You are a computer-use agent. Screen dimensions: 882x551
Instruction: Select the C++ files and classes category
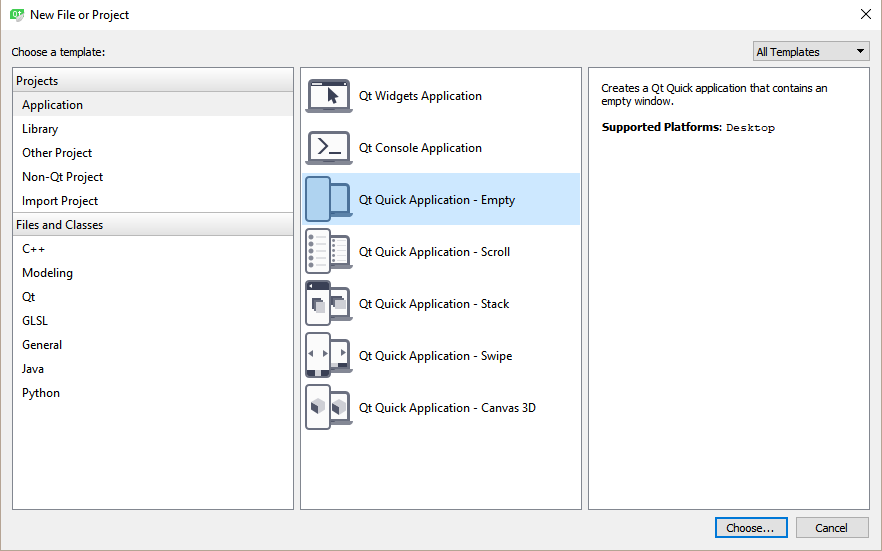tap(34, 249)
